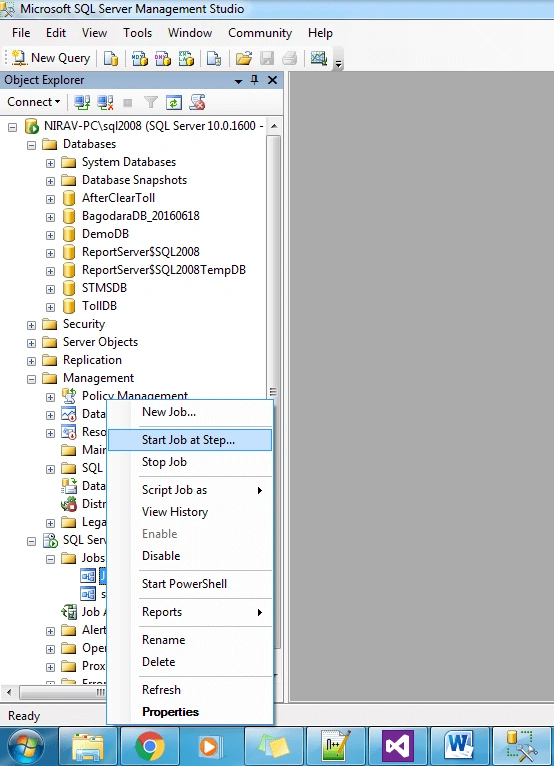Toggle the Object Explorer auto-hide pin
The height and width of the screenshot is (766, 554).
click(255, 80)
